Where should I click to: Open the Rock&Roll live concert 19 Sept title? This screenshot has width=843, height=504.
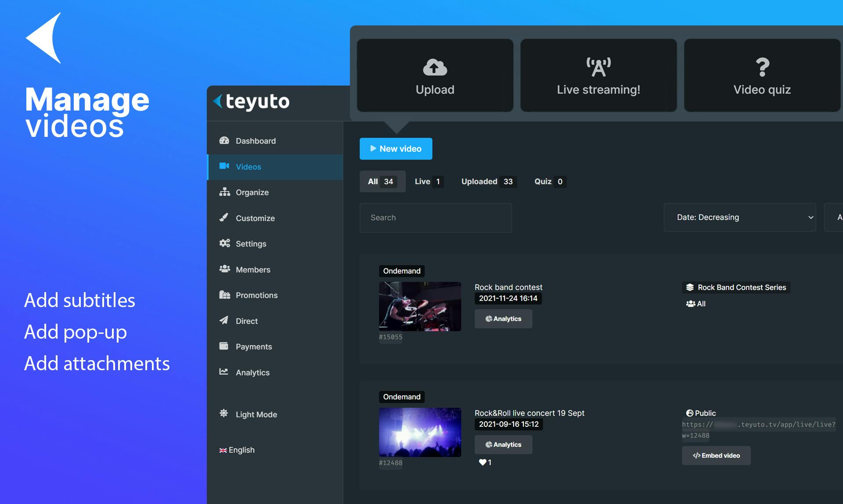click(x=530, y=413)
